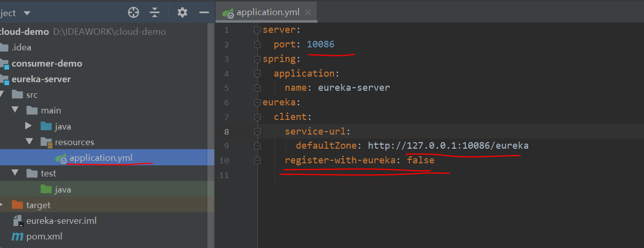Fold the spring block at line 3 gutter

(x=257, y=59)
